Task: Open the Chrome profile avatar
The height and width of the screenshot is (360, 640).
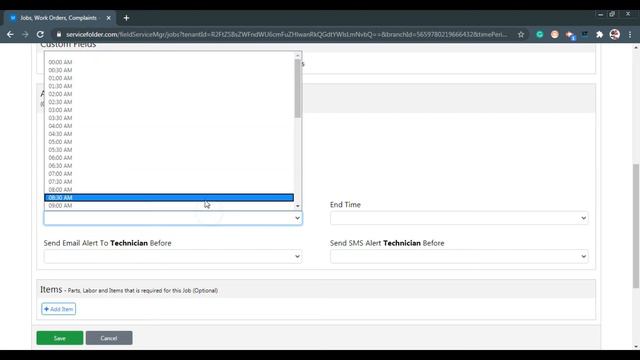Action: pyautogui.click(x=614, y=35)
